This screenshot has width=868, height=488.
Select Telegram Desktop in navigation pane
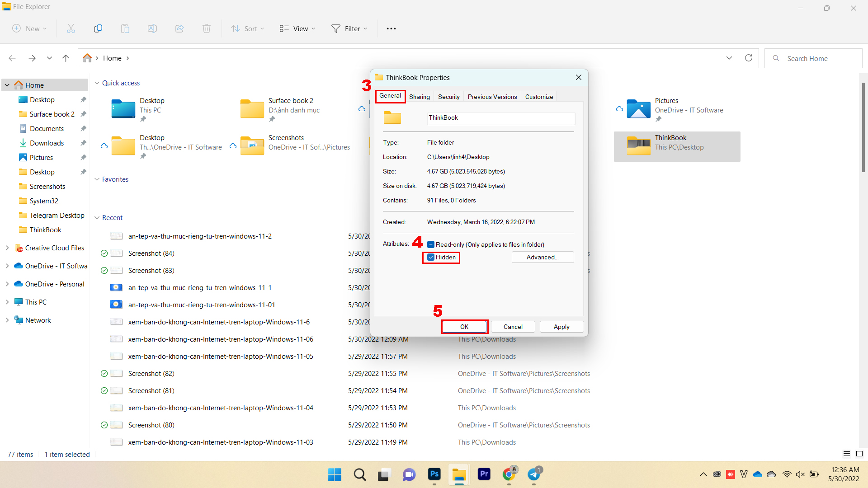click(x=57, y=216)
